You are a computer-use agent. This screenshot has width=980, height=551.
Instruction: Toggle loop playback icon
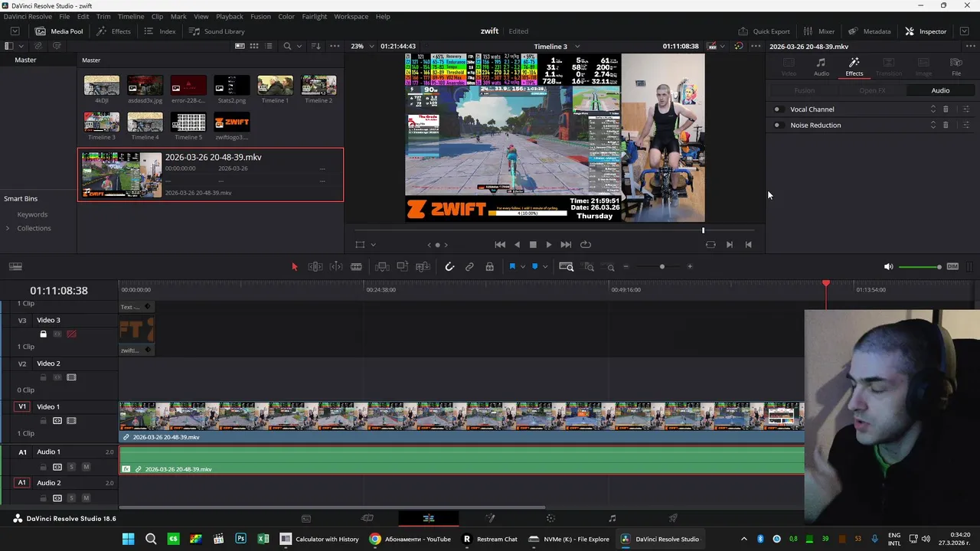click(x=586, y=245)
